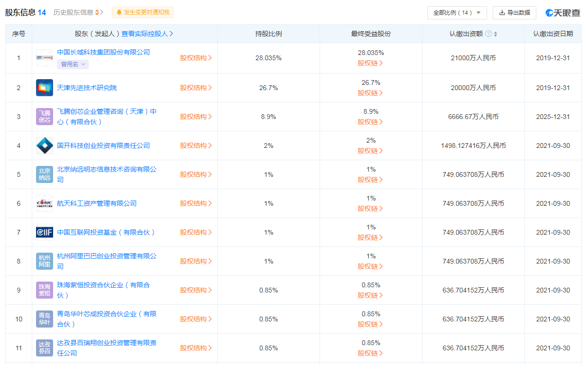Click the help icon beside 认缴出资额
Screen dimensions: 588x365
coord(488,34)
